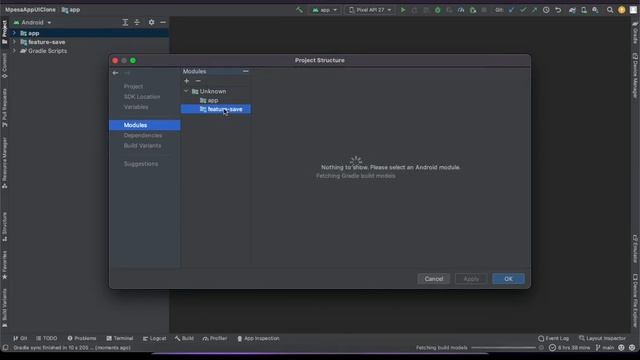Hide the Project panel with minus icon
This screenshot has width=640, height=360.
coord(163,22)
